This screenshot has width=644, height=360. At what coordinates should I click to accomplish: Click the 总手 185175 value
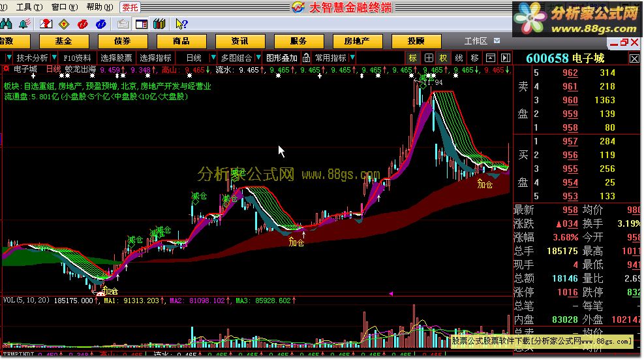click(562, 251)
